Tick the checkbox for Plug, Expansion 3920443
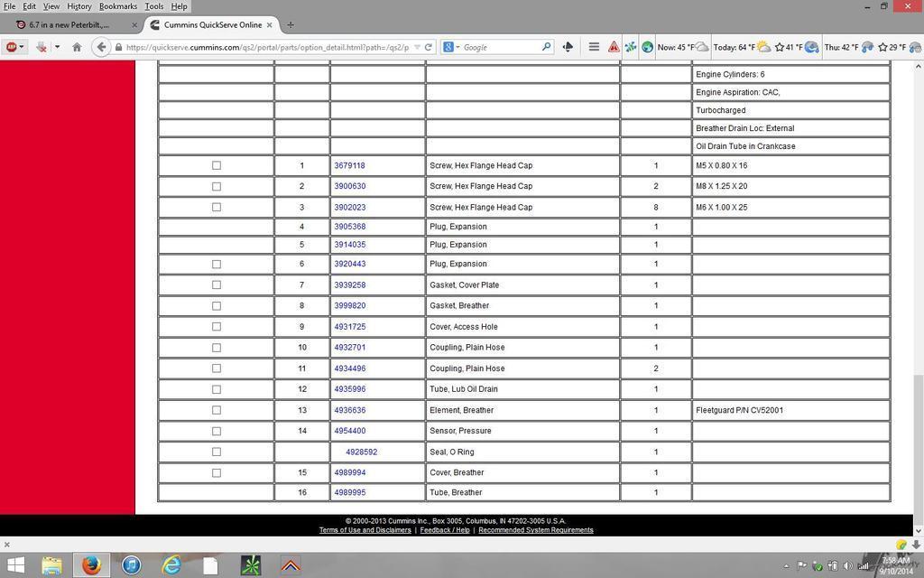Image resolution: width=924 pixels, height=578 pixels. (217, 265)
